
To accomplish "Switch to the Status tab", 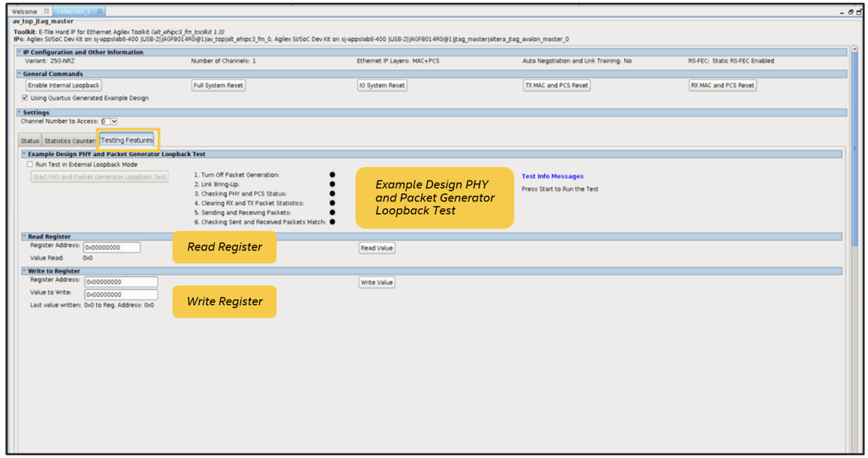I will 30,141.
